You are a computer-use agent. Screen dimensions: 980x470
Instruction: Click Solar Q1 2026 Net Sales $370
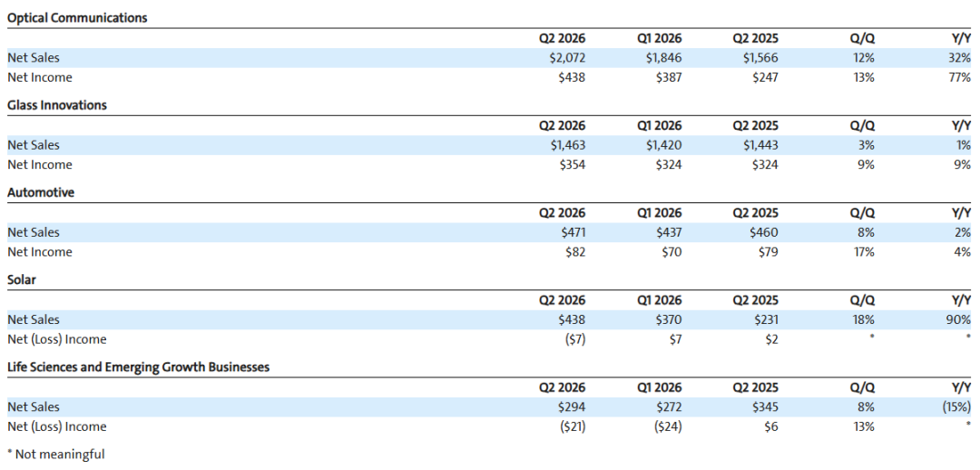[x=668, y=320]
